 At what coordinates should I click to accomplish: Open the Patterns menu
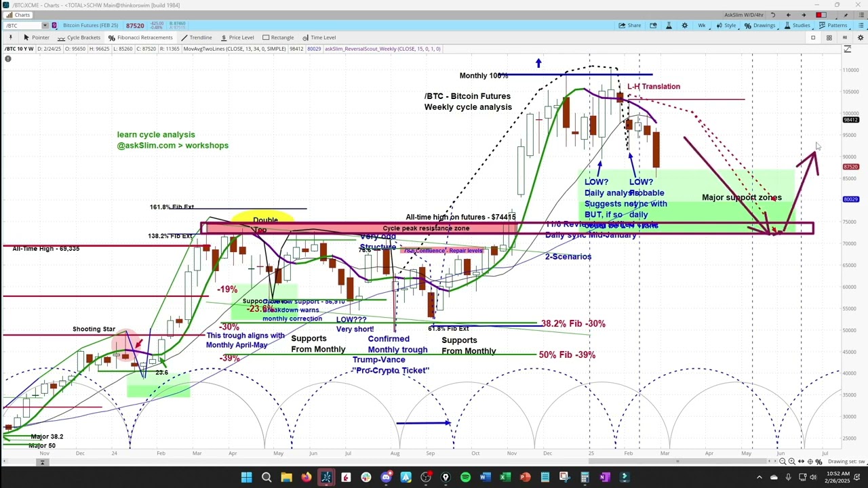[833, 26]
